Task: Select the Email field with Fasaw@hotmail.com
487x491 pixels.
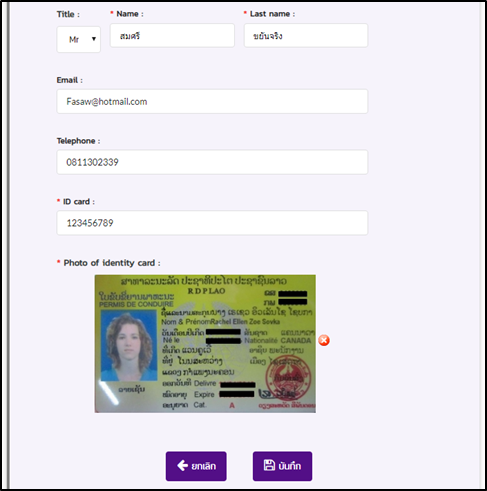Action: [212, 101]
